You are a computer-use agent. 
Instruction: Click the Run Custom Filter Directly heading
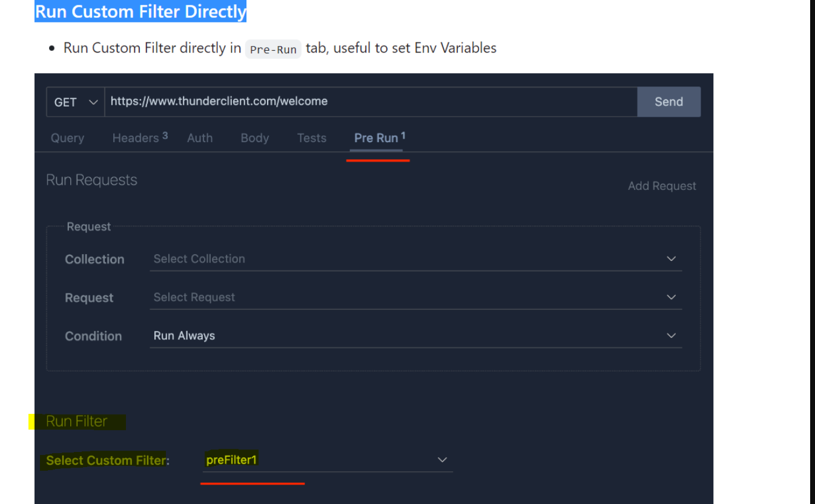tap(140, 11)
